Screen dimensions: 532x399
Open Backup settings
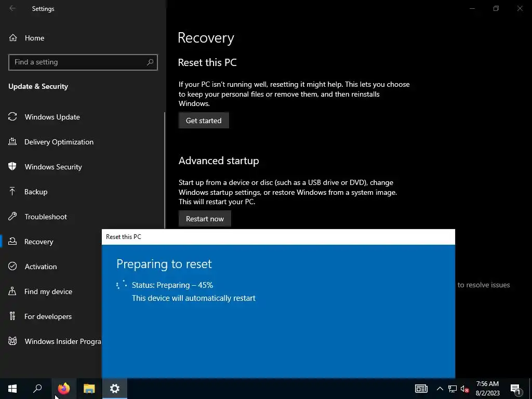(36, 192)
